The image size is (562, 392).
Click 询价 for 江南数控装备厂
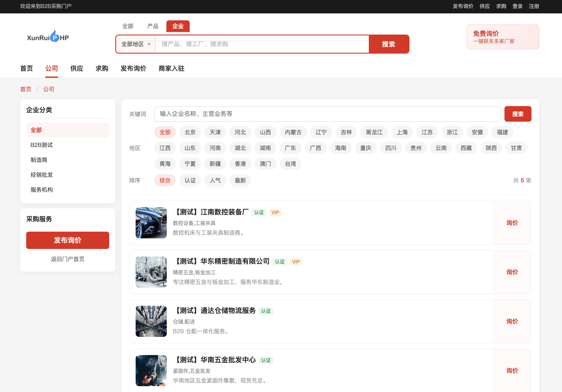click(512, 223)
